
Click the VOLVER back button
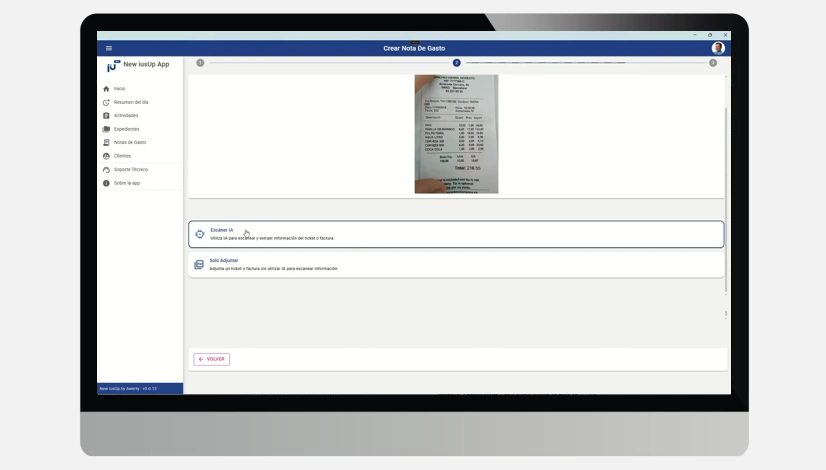[x=212, y=359]
